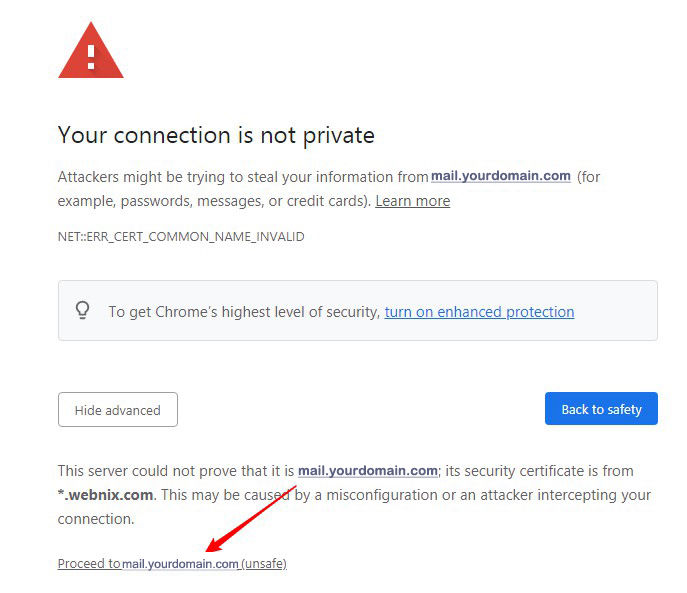Click the Back to safety button
This screenshot has width=687, height=593.
pos(601,409)
